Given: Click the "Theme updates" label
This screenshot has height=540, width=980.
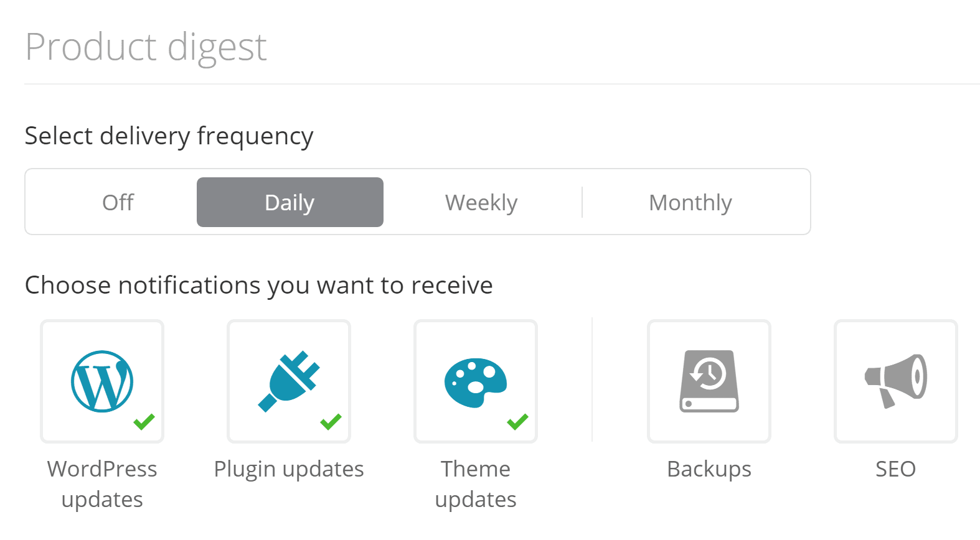Looking at the screenshot, I should 476,483.
